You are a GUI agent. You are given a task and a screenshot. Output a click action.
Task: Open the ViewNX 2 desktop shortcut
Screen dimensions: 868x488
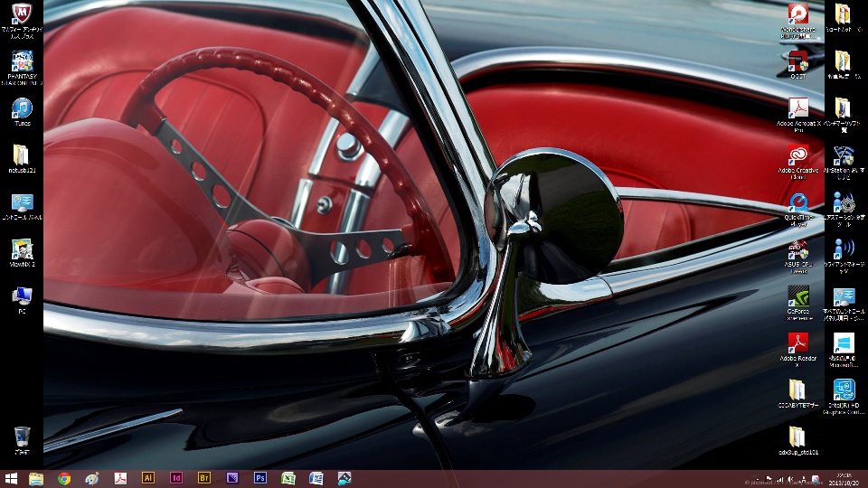[22, 249]
